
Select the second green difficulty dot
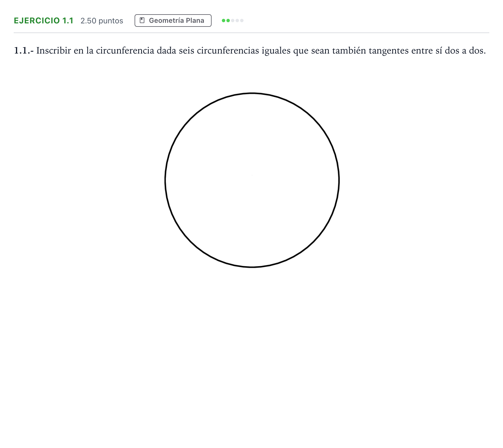tap(228, 21)
